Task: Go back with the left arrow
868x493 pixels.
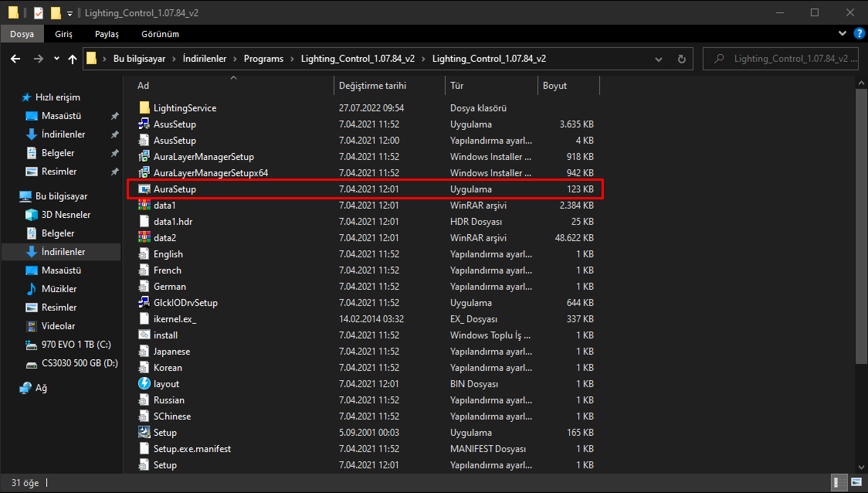Action: point(15,59)
